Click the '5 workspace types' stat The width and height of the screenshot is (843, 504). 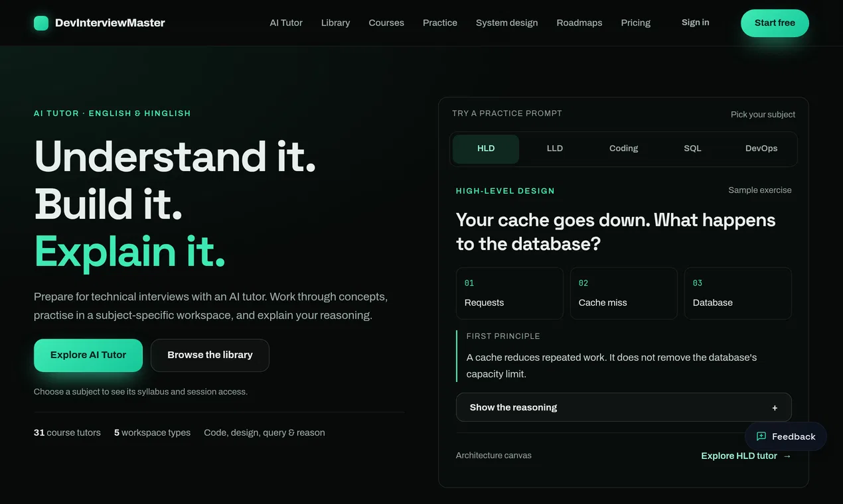[152, 432]
